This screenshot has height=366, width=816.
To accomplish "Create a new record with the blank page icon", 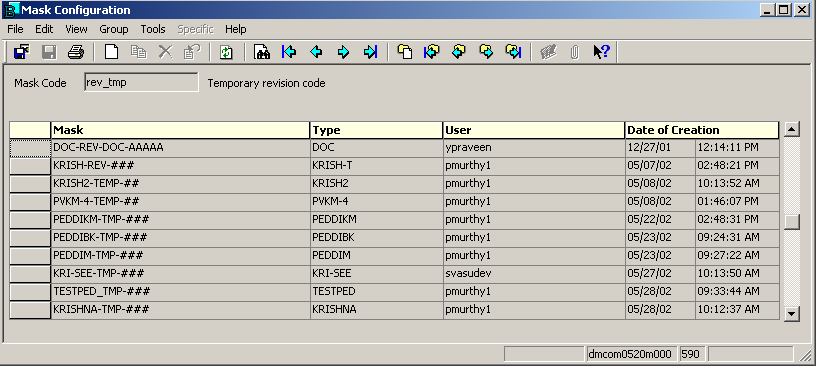I will (111, 52).
